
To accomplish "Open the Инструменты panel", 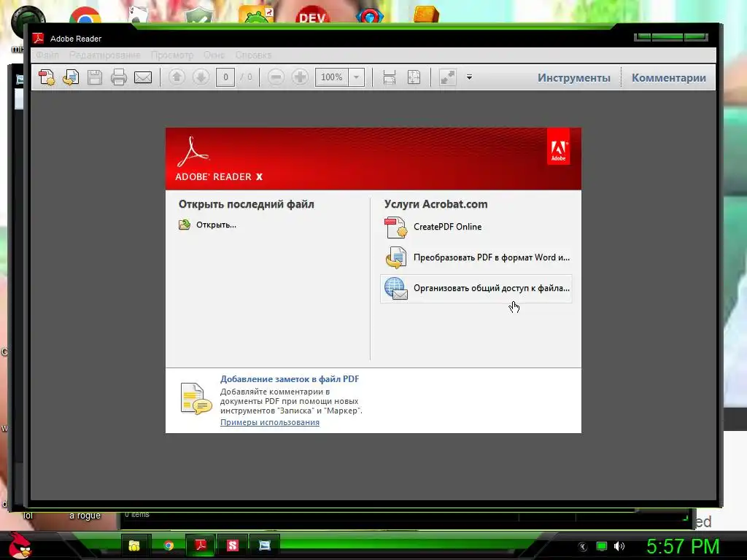I will 573,77.
